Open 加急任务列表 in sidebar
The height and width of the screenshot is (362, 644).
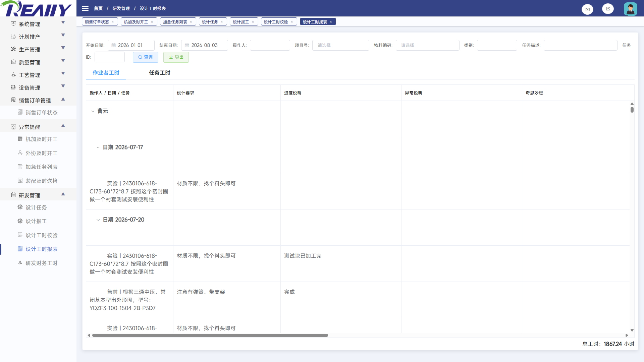click(42, 167)
